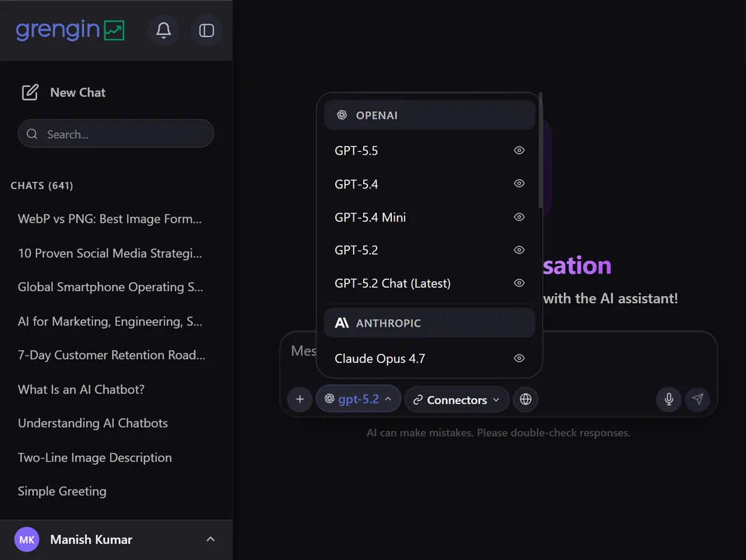Click the Anthropic logo in header
This screenshot has width=746, height=560.
(342, 323)
